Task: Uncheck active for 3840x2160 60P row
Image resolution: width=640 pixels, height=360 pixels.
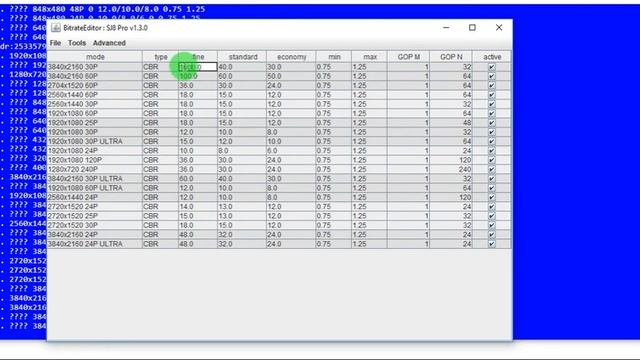Action: [x=491, y=76]
